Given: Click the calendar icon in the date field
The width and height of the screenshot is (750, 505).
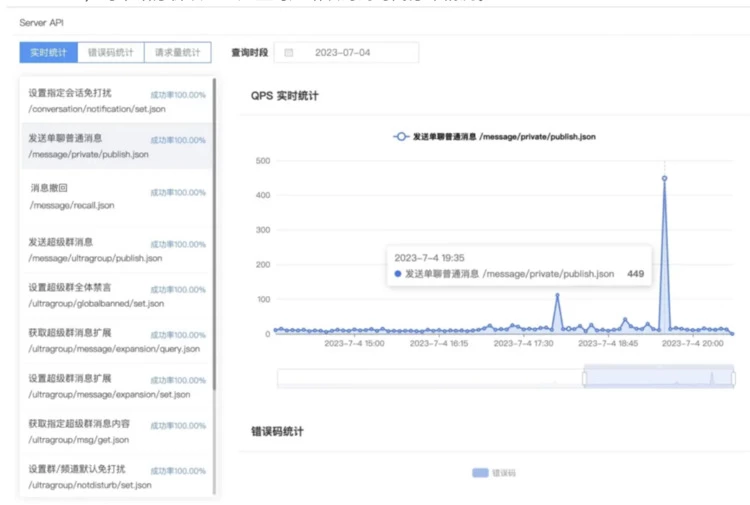Looking at the screenshot, I should pyautogui.click(x=290, y=53).
